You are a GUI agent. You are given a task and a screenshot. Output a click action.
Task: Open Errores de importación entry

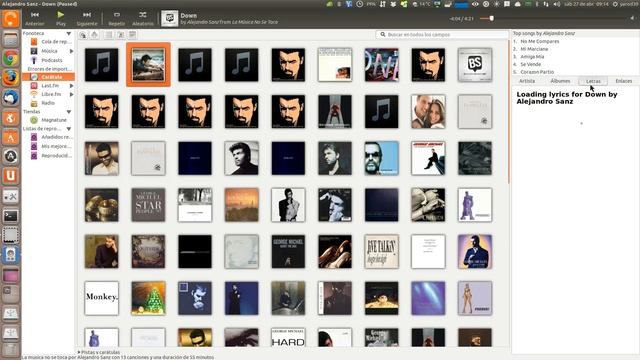click(49, 69)
